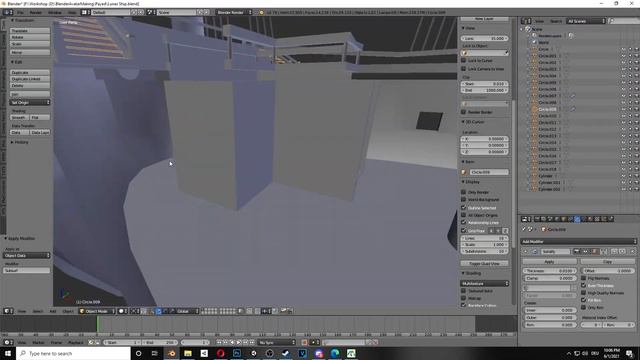Jump to the timeline end frame
Viewport: 640px width, 360px height.
point(252,342)
